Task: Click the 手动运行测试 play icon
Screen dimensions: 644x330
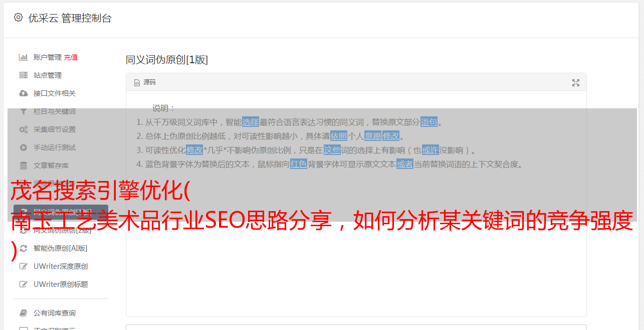Action: (23, 147)
